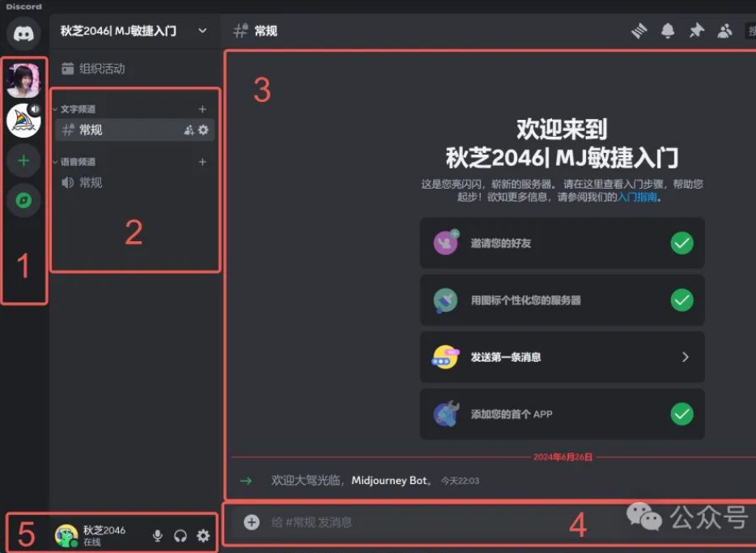Click the 秋芝2046 user avatar
The image size is (756, 553).
pyautogui.click(x=66, y=535)
